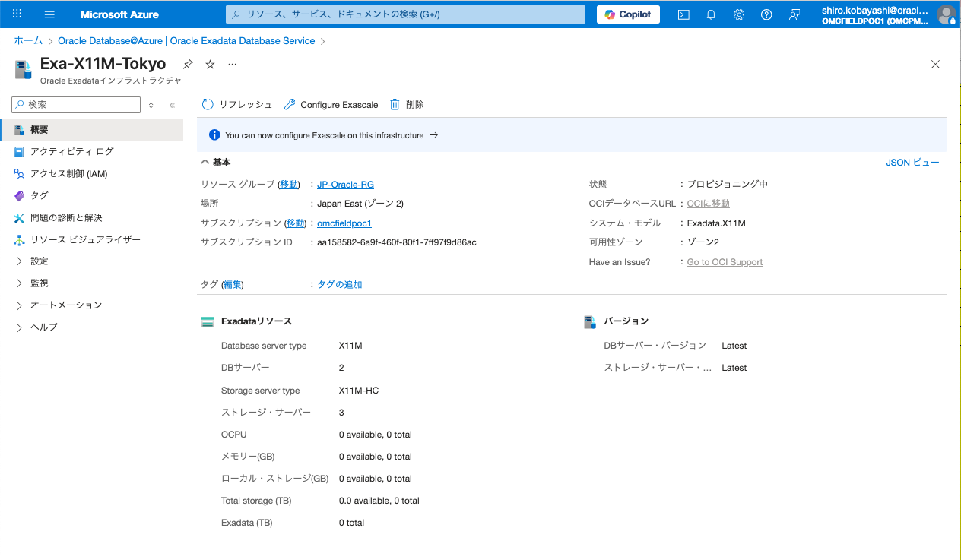Click the Microsoft Azure home title
The image size is (961, 560).
(x=119, y=14)
